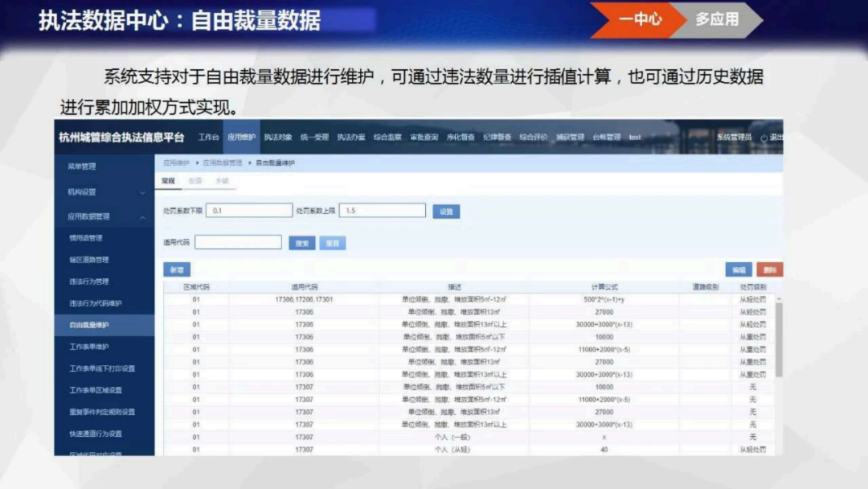Click the 编辑 button
This screenshot has height=489, width=868.
click(739, 269)
